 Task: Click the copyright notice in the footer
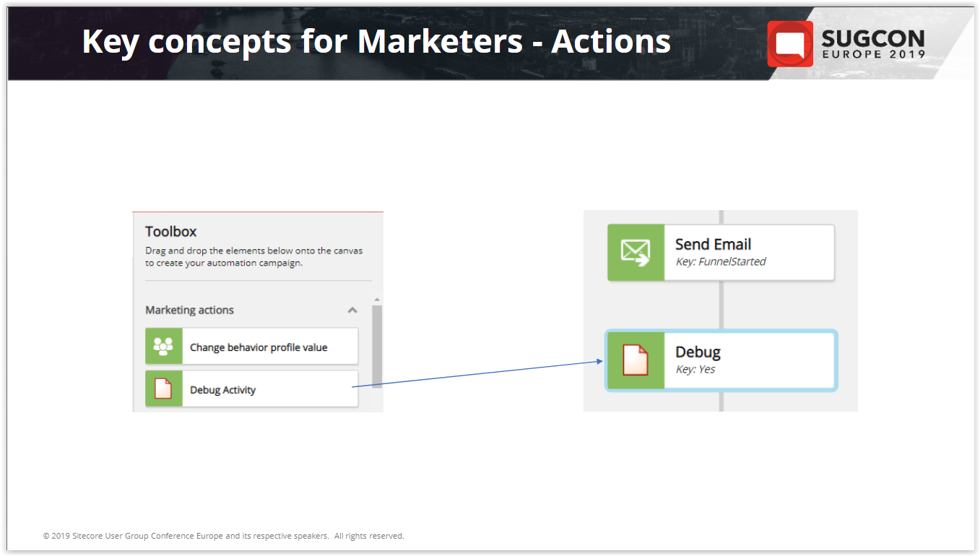coord(223,536)
